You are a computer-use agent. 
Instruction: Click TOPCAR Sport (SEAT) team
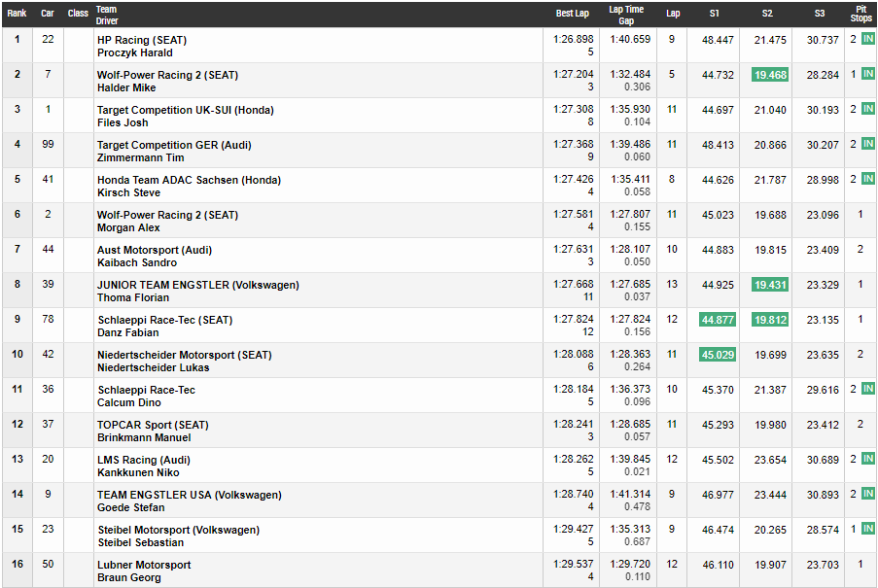153,425
